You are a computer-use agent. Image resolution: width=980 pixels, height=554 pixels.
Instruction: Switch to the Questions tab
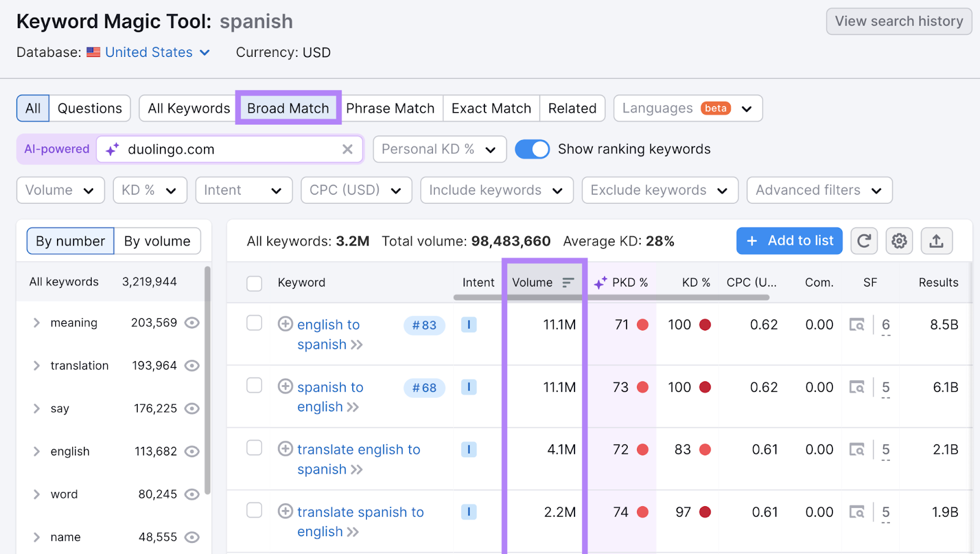point(89,108)
